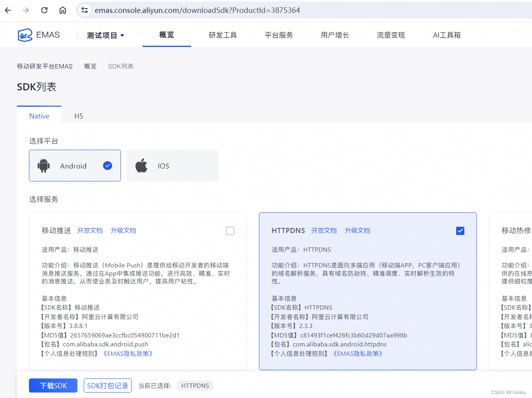Open the AI工具箱 menu

447,35
